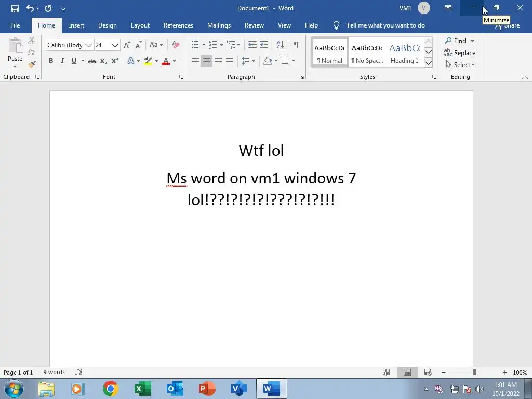532x399 pixels.
Task: Switch to Read Mode view
Action: (x=386, y=372)
